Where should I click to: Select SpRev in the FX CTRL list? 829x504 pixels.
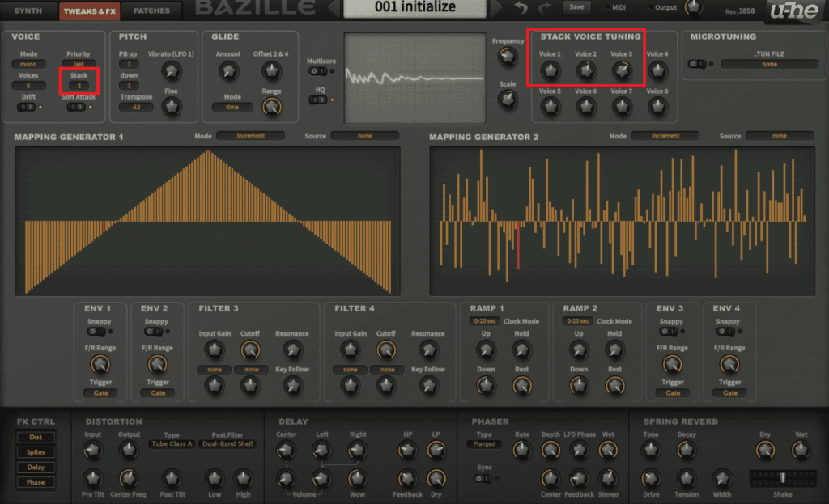(x=36, y=452)
